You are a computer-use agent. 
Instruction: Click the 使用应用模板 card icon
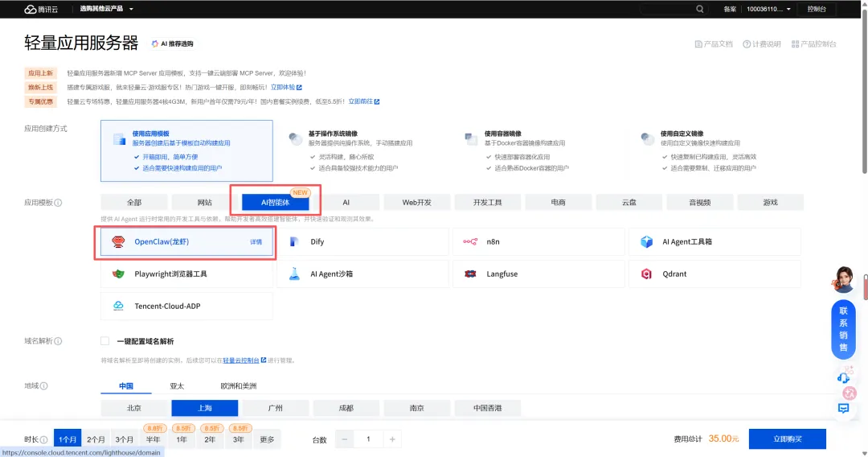(119, 138)
